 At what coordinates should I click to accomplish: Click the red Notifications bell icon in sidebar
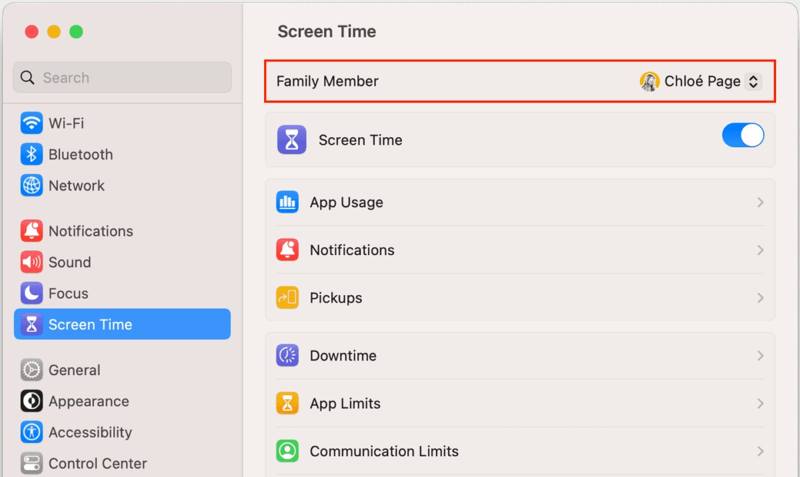(31, 231)
